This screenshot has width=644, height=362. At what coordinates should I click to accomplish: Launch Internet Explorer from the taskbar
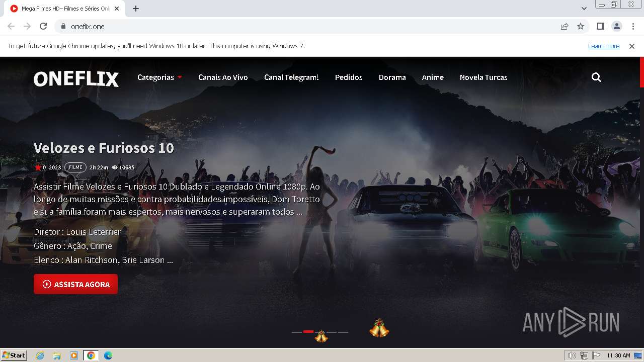(40, 355)
